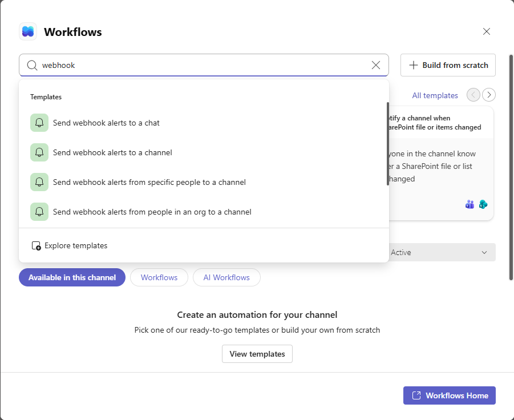This screenshot has height=420, width=514.
Task: Open the All templates link
Action: pyautogui.click(x=435, y=95)
